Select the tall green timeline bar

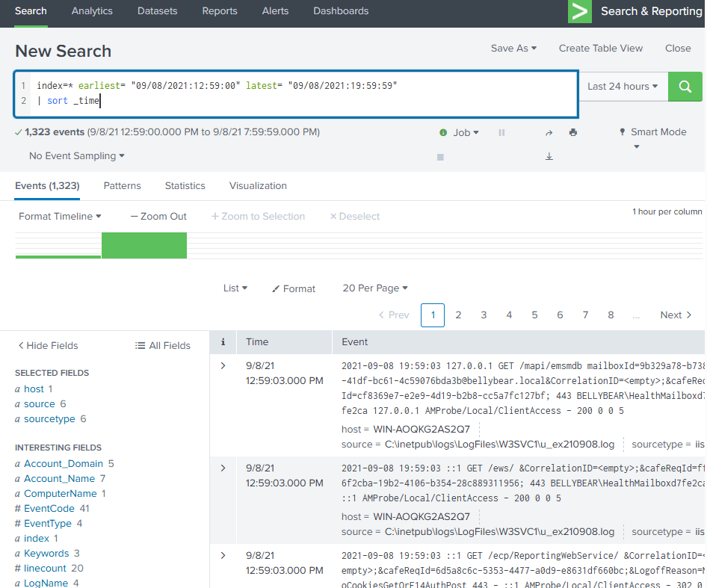click(x=144, y=245)
